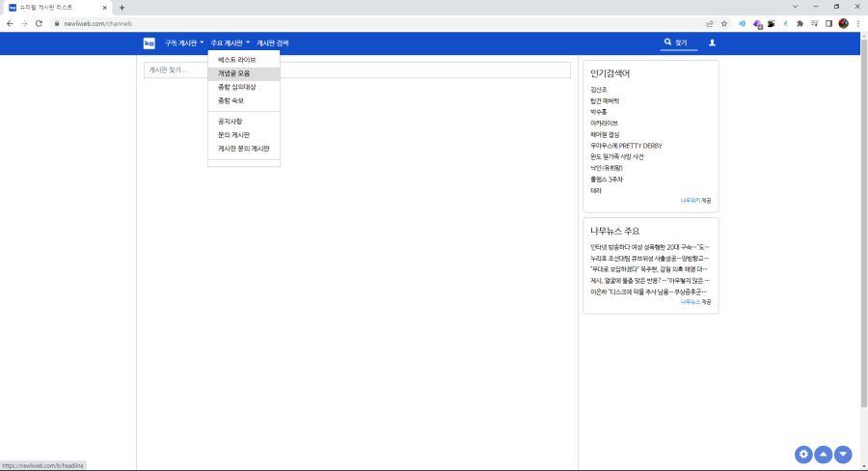Screen dimensions: 868x471
Task: Click the blue sound-wave extension icon
Action: pyautogui.click(x=742, y=24)
